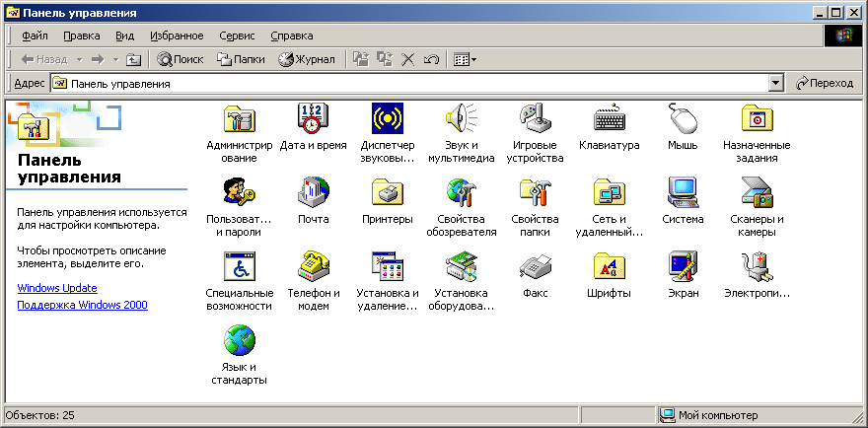Click the forward arrow toolbar button

pyautogui.click(x=98, y=59)
